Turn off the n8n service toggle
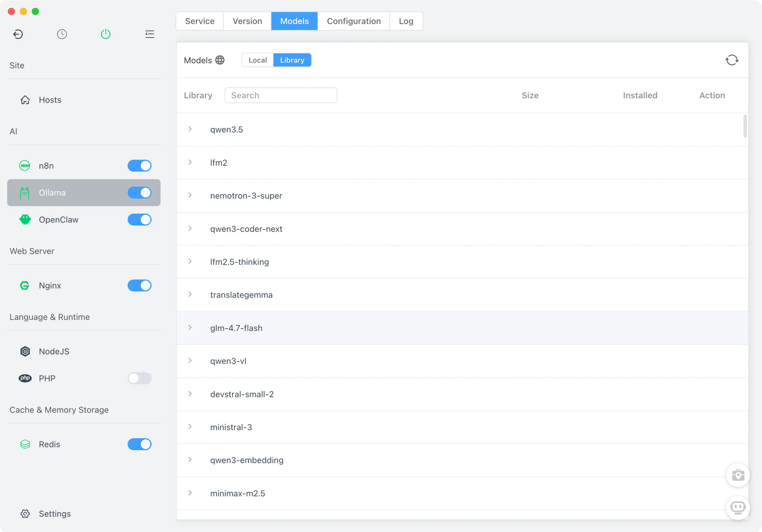The height and width of the screenshot is (532, 762). coord(140,166)
